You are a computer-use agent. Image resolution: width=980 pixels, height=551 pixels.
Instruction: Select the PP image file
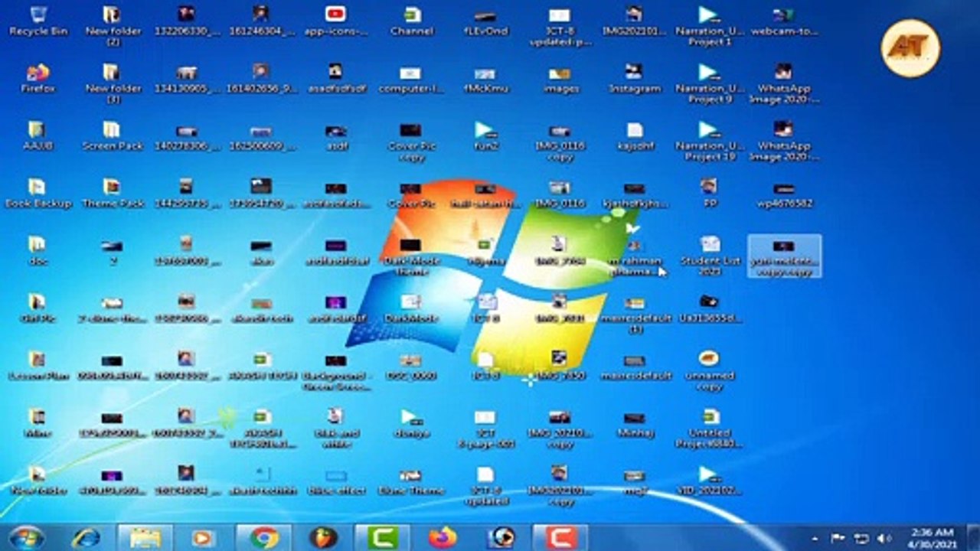tap(710, 194)
